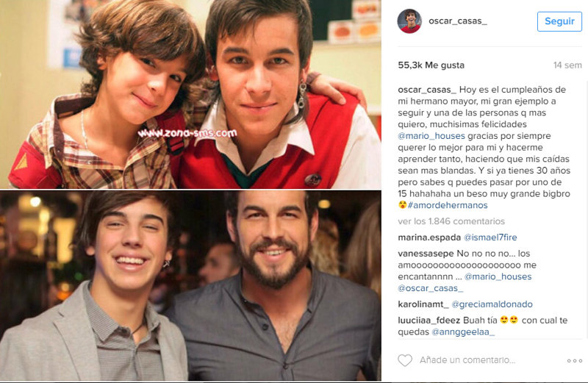This screenshot has height=383, width=588.
Task: Open @mario_houses mention in the caption
Action: tap(431, 136)
